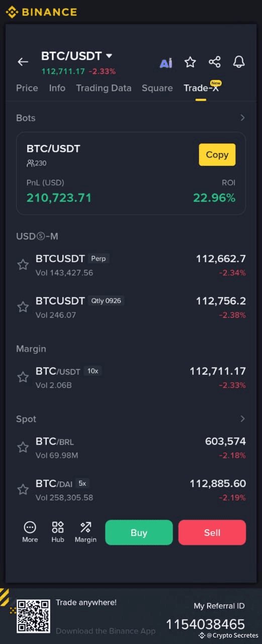This screenshot has height=644, width=262.
Task: Open the AI assistant icon
Action: click(x=166, y=62)
